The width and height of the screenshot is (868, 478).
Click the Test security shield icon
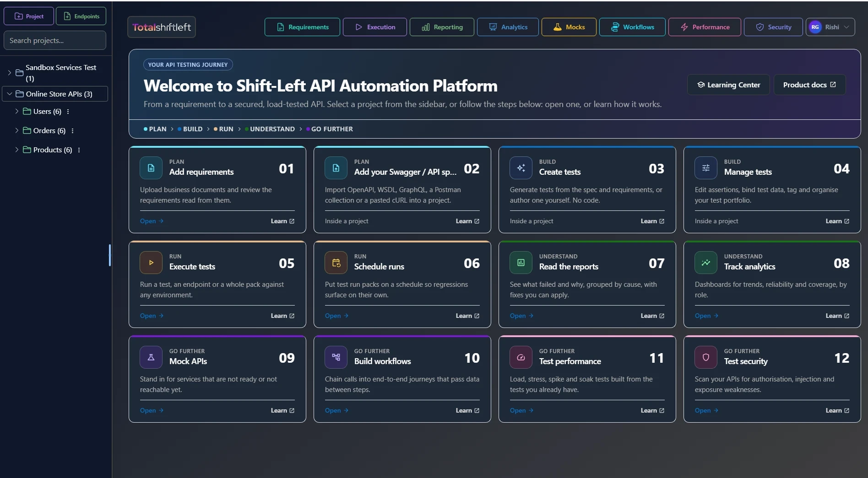706,357
